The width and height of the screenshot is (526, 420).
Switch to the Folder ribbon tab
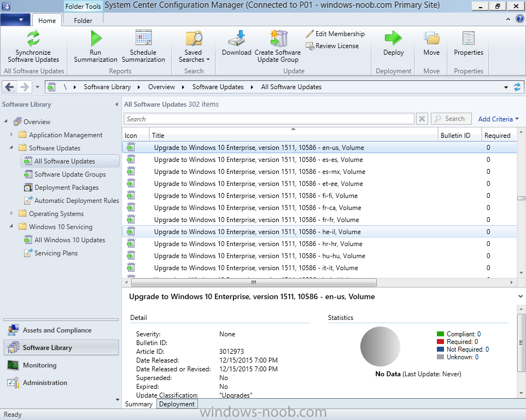[83, 20]
